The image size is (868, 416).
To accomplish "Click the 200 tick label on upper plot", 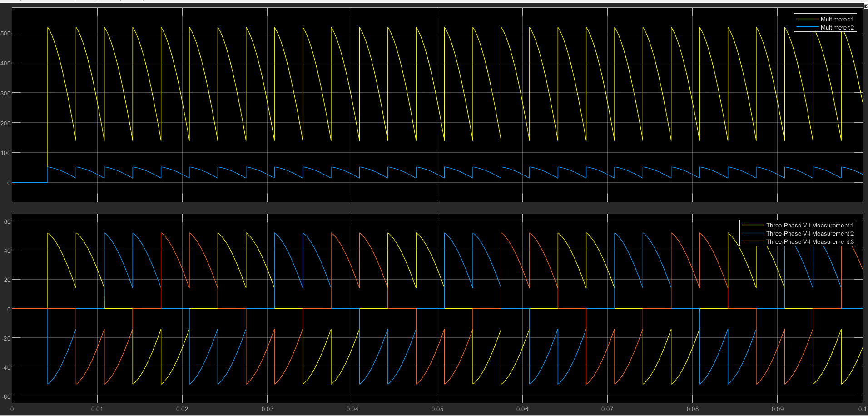I will [x=5, y=123].
